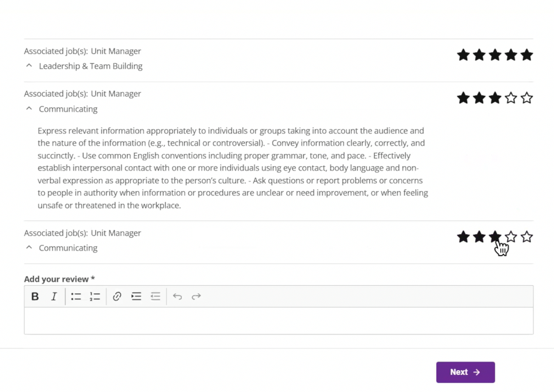This screenshot has height=392, width=554.
Task: Click the redo arrow in review toolbar
Action: coord(196,297)
